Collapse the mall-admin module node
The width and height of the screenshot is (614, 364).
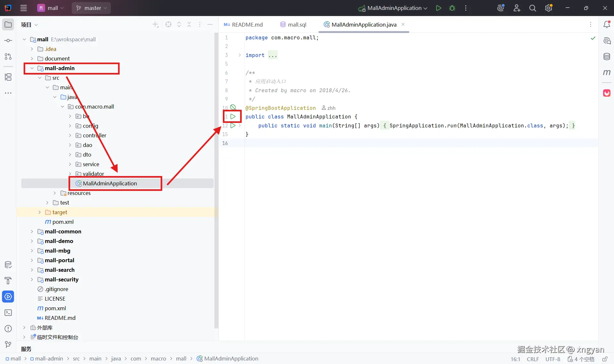point(32,68)
